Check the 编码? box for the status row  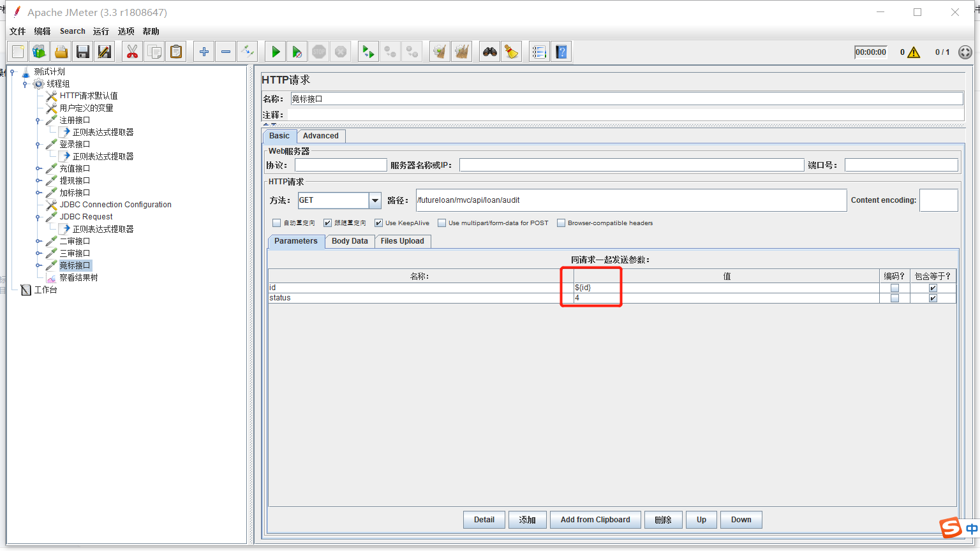click(x=895, y=298)
